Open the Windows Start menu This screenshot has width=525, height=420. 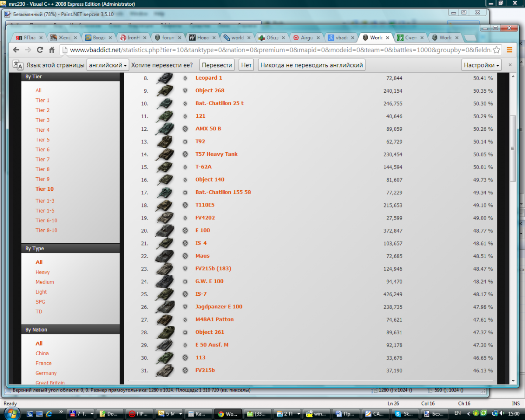[x=10, y=413]
